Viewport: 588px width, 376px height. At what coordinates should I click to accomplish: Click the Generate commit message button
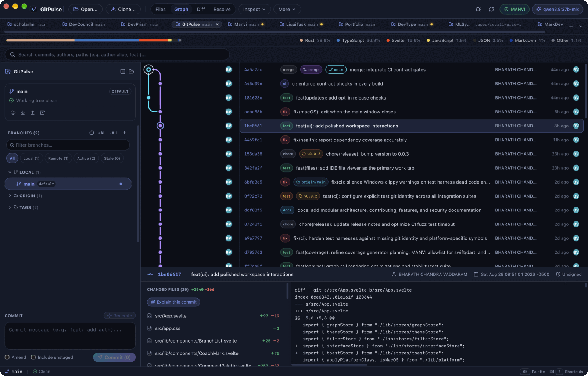tap(119, 315)
